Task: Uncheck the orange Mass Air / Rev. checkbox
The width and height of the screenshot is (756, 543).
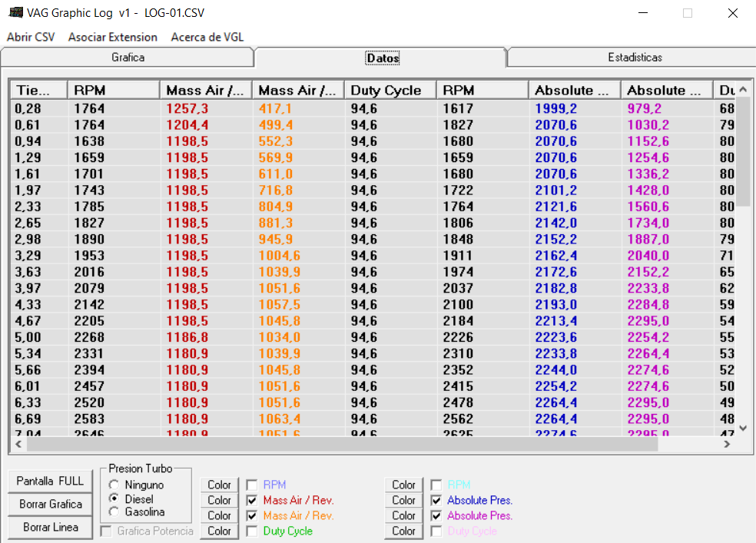Action: (x=252, y=515)
